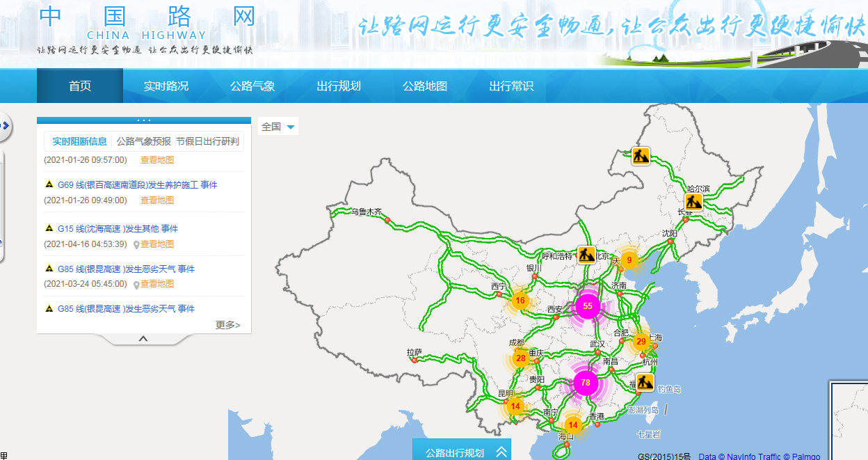The image size is (868, 460).
Task: Click the info panel's blue dotted top handle
Action: point(144,120)
